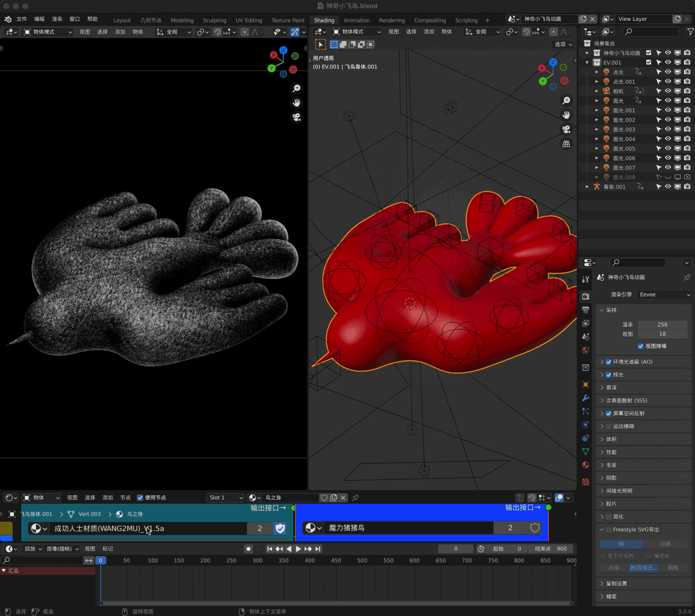This screenshot has width=695, height=616.
Task: Open the 节点 menu in node editor
Action: [125, 498]
